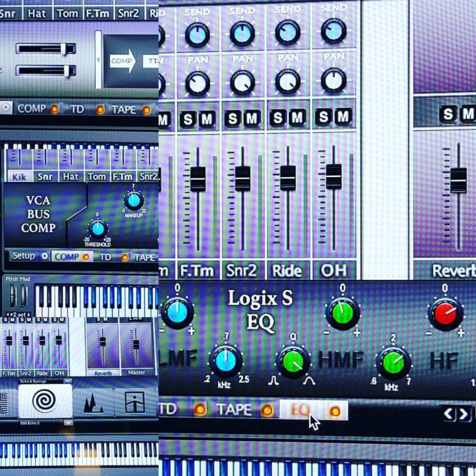
Task: Open the Echo & Springs dropdown
Action: click(67, 381)
